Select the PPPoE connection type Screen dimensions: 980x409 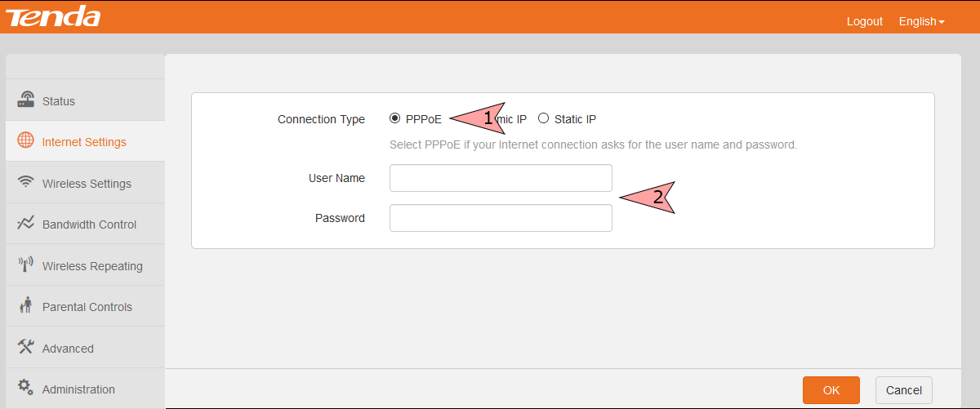395,118
